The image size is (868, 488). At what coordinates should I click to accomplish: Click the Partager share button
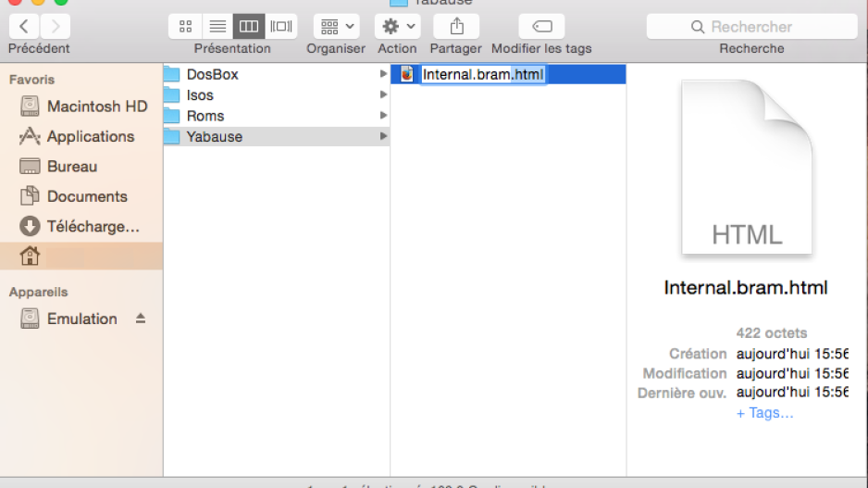(456, 26)
